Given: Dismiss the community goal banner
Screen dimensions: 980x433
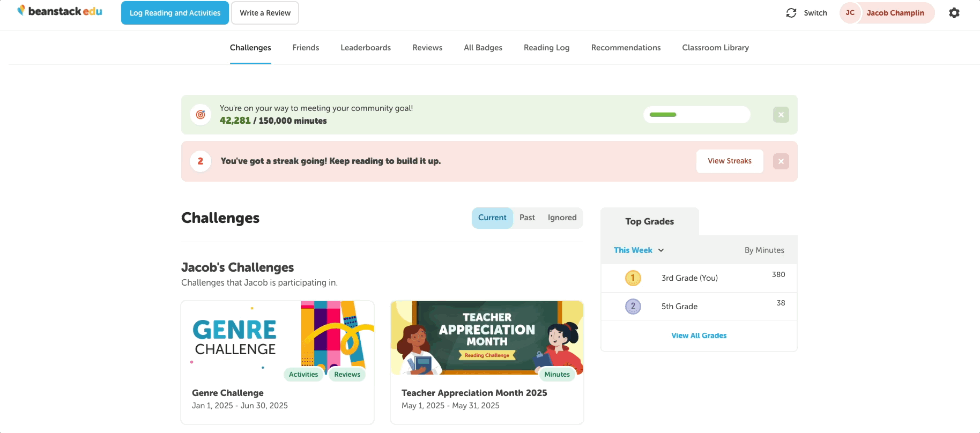Looking at the screenshot, I should point(781,115).
